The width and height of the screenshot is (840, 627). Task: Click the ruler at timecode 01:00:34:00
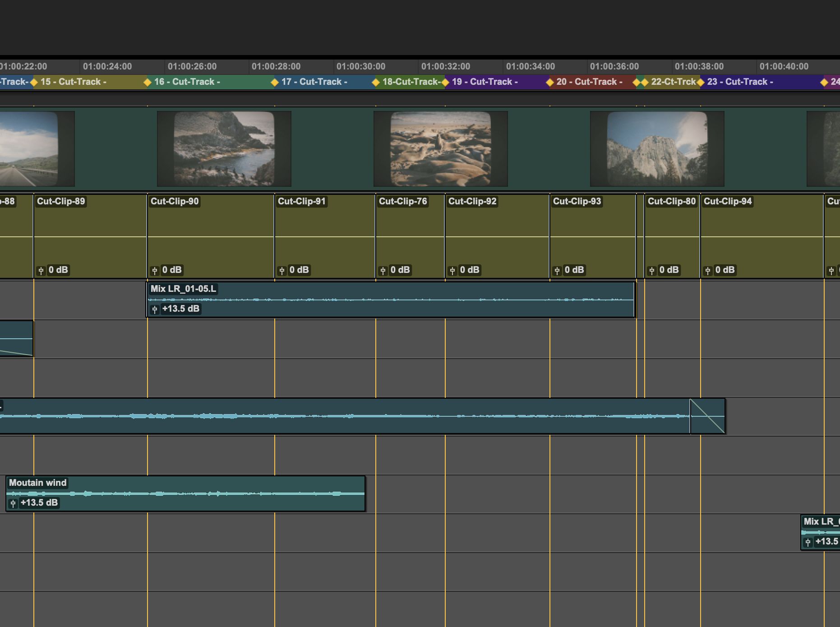click(531, 67)
